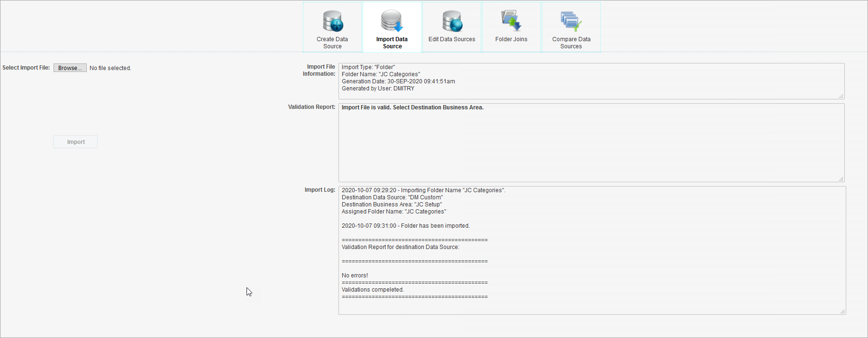Screen dimensions: 868x338
Task: Click the Select Import File label
Action: pos(26,68)
